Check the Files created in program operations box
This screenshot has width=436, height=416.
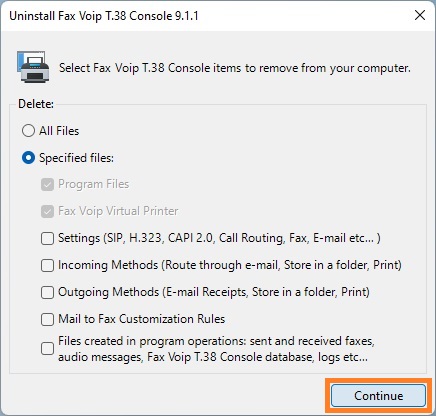[x=47, y=349]
